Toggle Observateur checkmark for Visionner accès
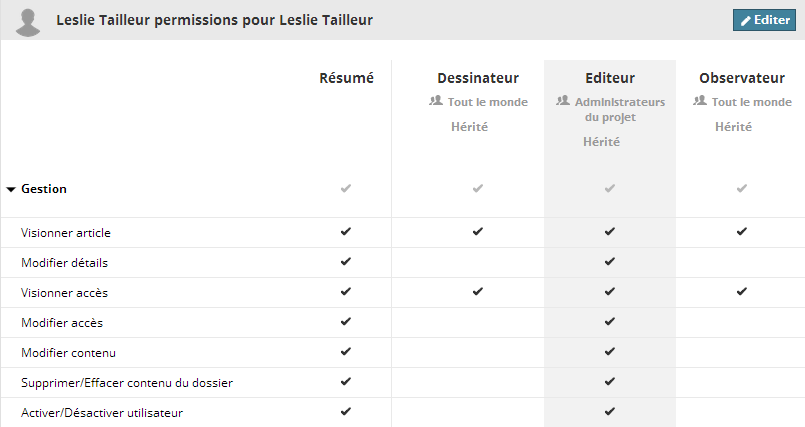Screen dimensions: 805x427 point(741,292)
